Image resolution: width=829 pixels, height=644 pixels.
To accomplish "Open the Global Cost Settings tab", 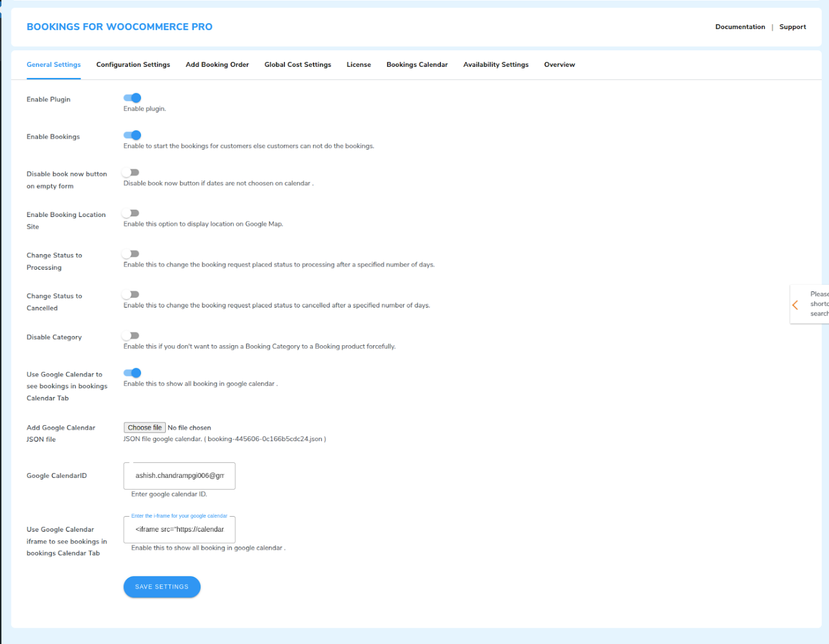I will pyautogui.click(x=297, y=65).
